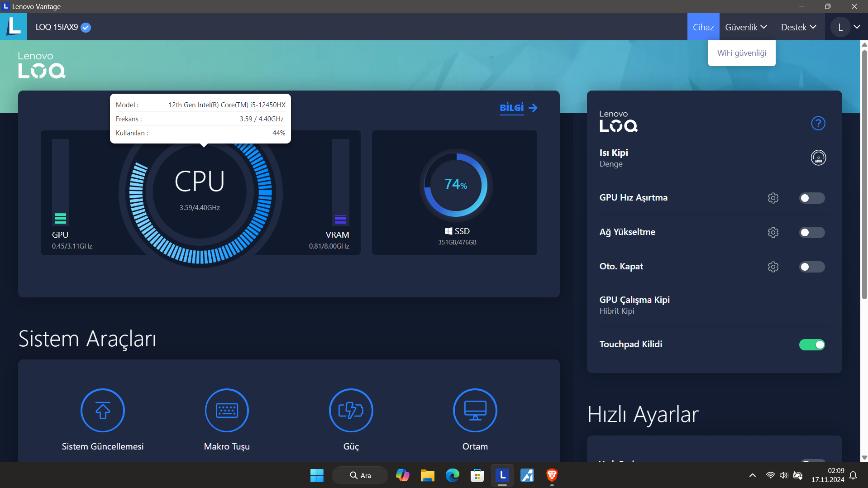Open Ağ Yükseltme settings gear
This screenshot has height=488, width=868.
pyautogui.click(x=773, y=232)
